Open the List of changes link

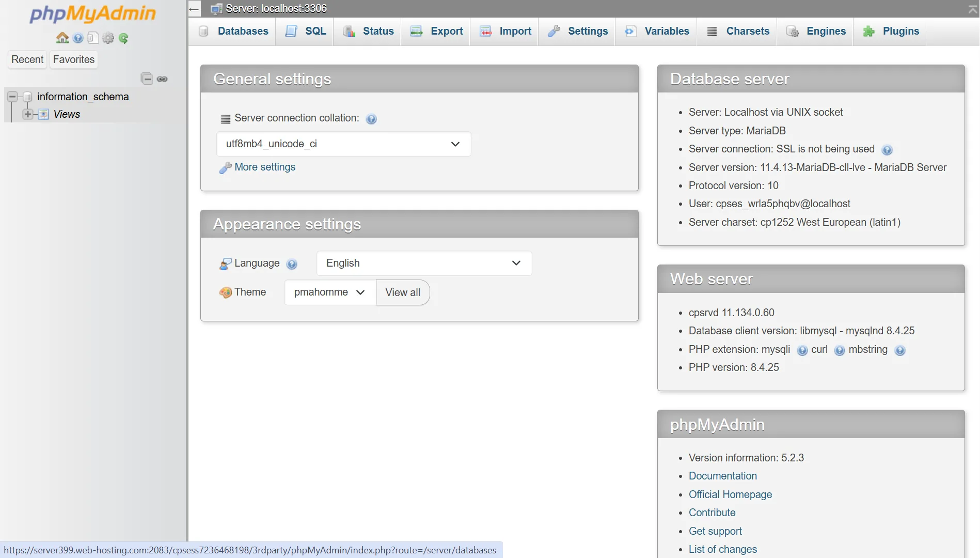tap(722, 549)
